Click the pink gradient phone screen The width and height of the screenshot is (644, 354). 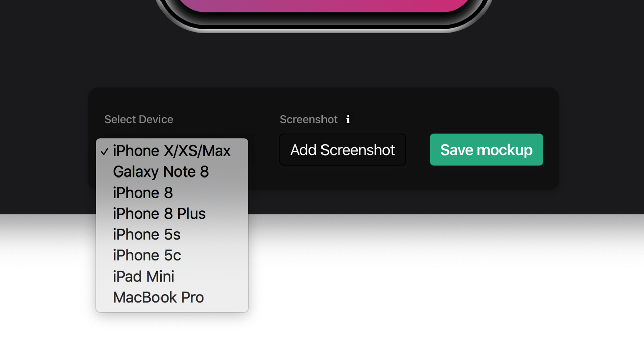coord(325,5)
